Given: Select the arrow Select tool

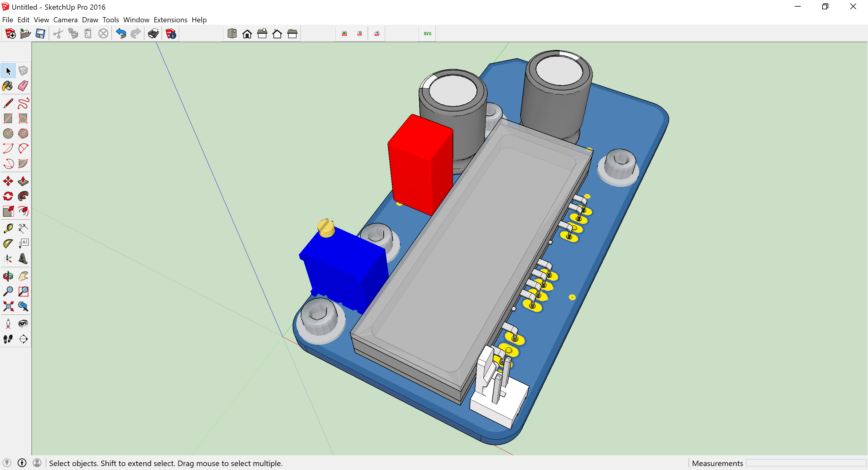Looking at the screenshot, I should coord(8,71).
